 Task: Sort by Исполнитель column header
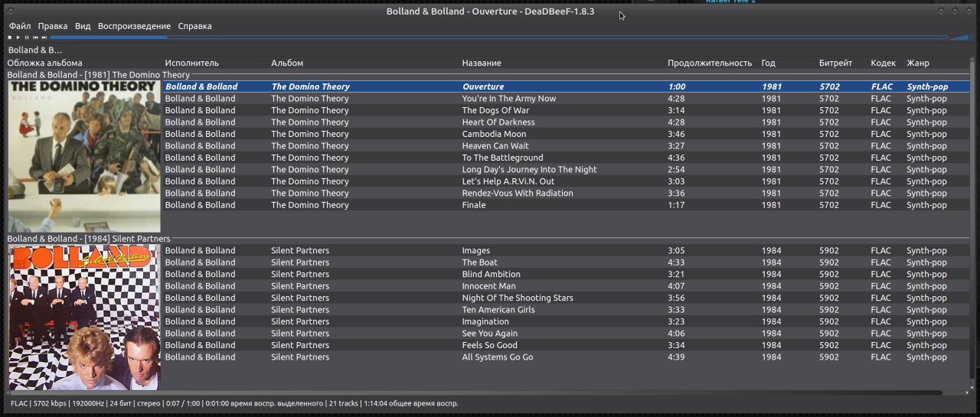[191, 63]
